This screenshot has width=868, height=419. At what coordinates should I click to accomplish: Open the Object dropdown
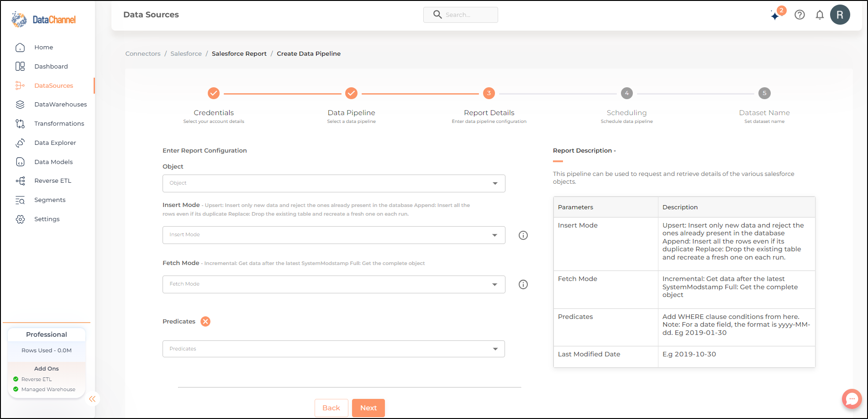click(334, 183)
